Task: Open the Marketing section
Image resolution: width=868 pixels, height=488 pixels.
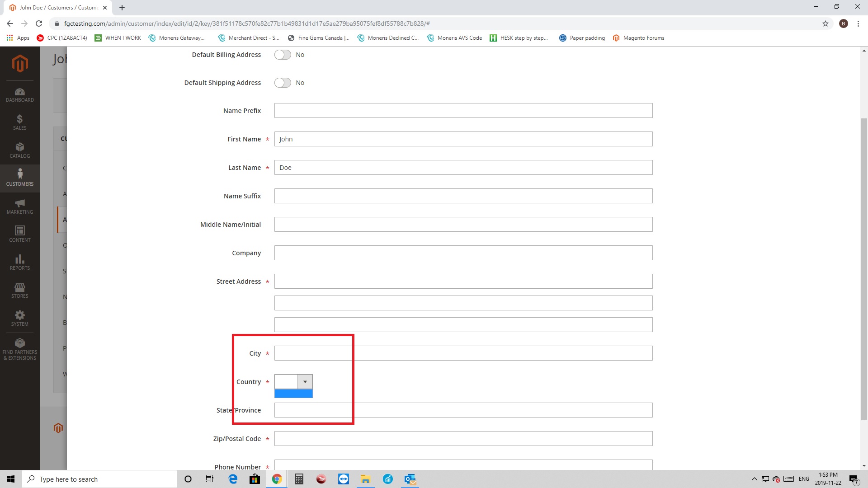Action: 20,206
